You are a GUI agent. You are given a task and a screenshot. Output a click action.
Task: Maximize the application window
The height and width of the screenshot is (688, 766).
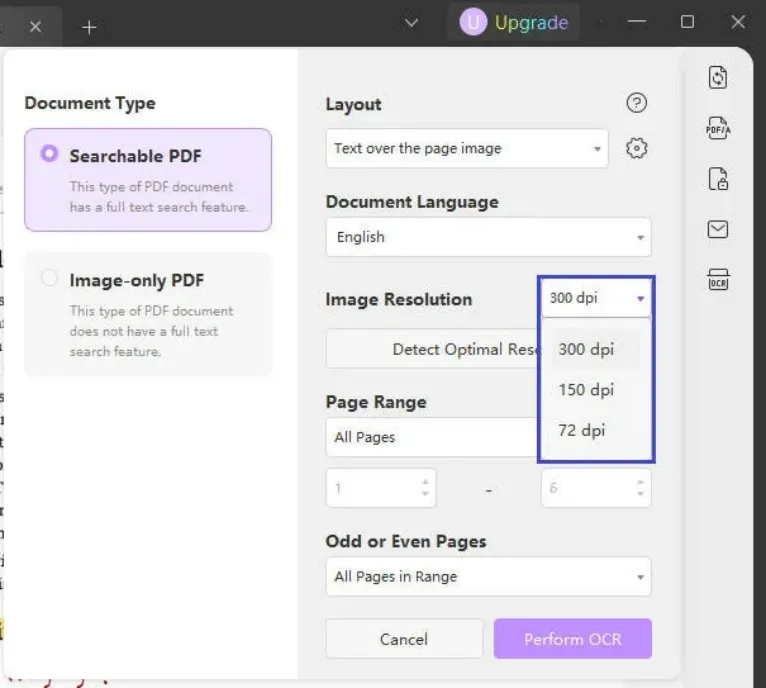click(687, 22)
